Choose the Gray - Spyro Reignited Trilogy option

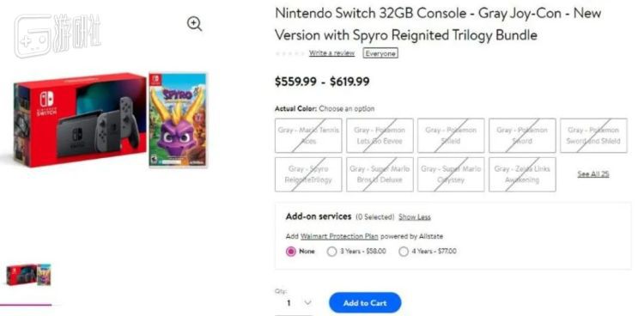(x=308, y=174)
